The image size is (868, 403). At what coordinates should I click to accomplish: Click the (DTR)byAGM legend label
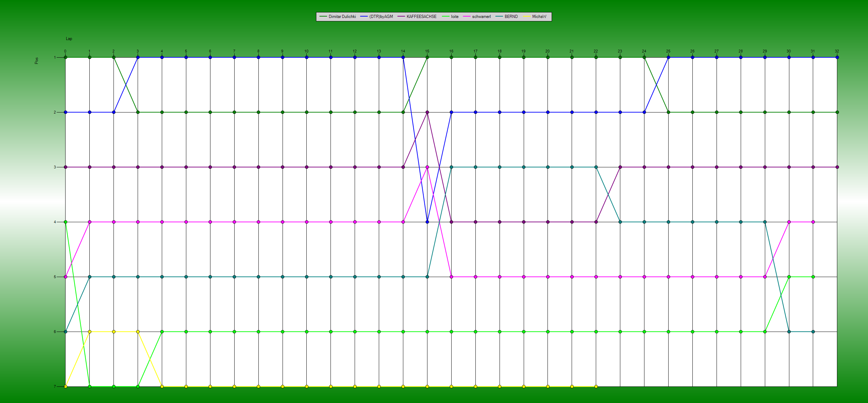point(381,17)
